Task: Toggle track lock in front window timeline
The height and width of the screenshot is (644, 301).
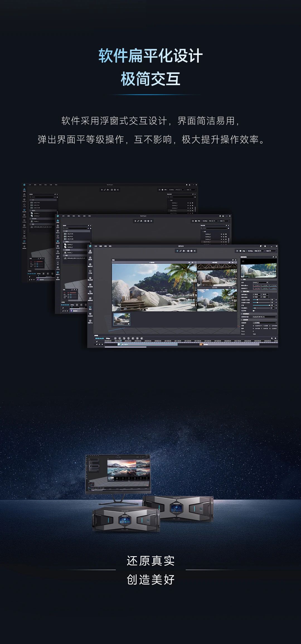Action: click(97, 344)
